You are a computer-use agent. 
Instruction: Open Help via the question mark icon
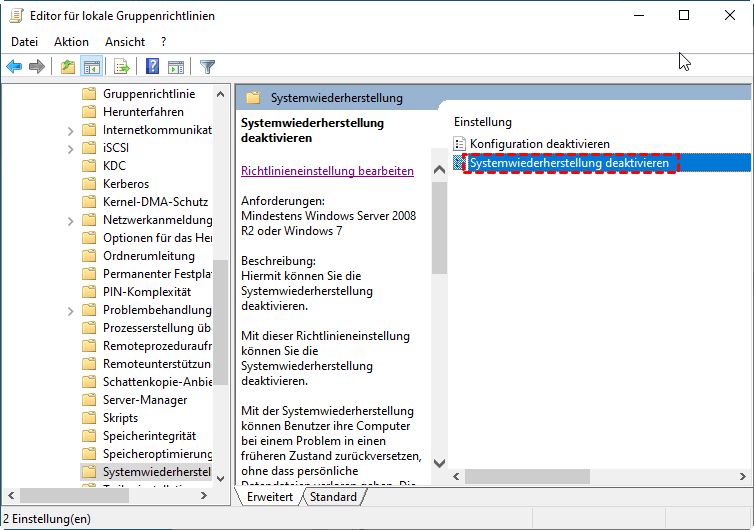(152, 66)
